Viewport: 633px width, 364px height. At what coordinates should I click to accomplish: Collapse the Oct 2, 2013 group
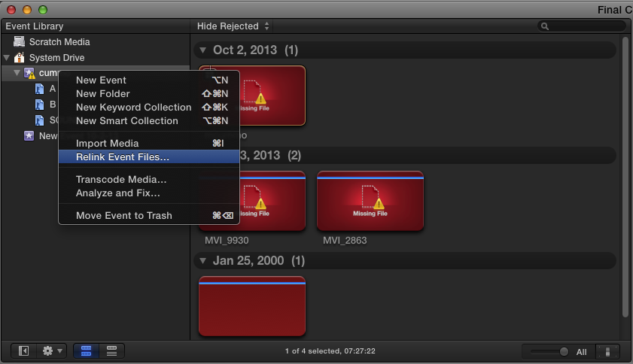point(203,50)
